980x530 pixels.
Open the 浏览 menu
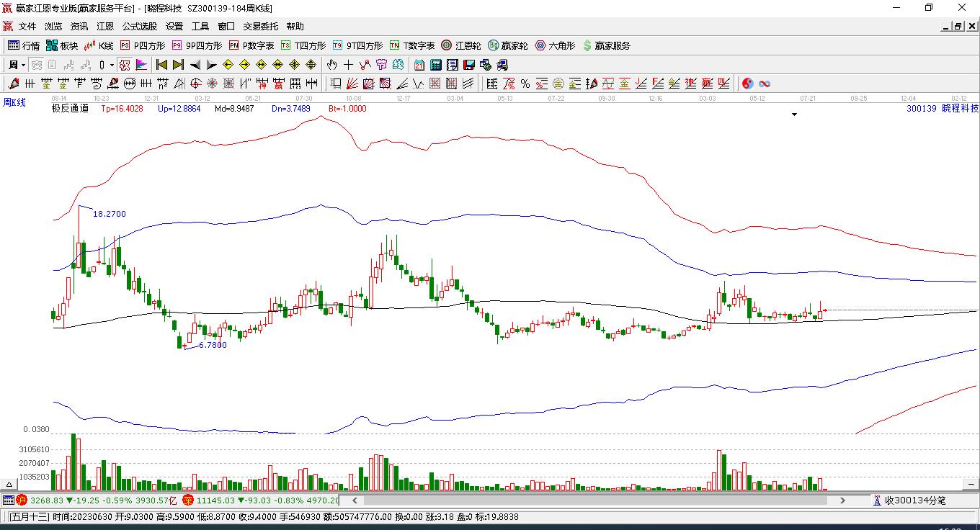[x=53, y=26]
